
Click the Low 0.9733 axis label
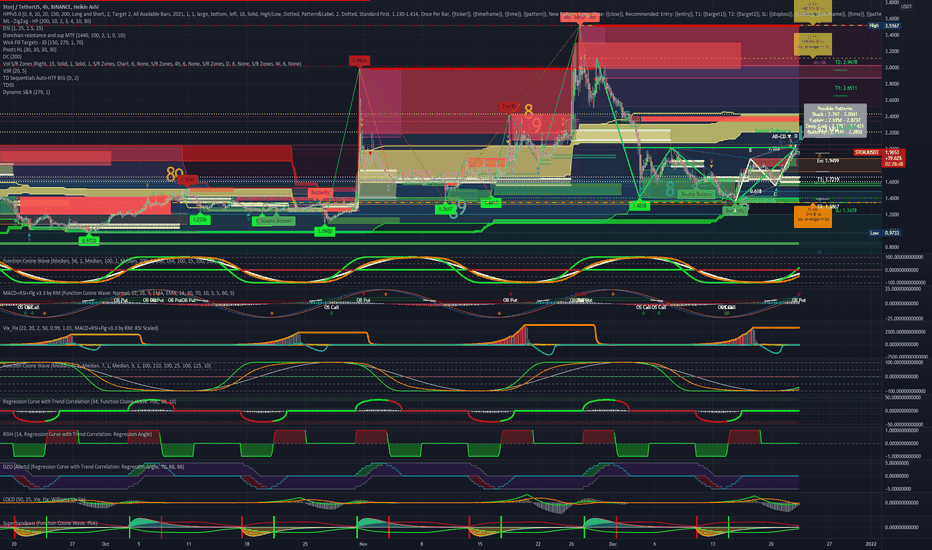coord(884,233)
